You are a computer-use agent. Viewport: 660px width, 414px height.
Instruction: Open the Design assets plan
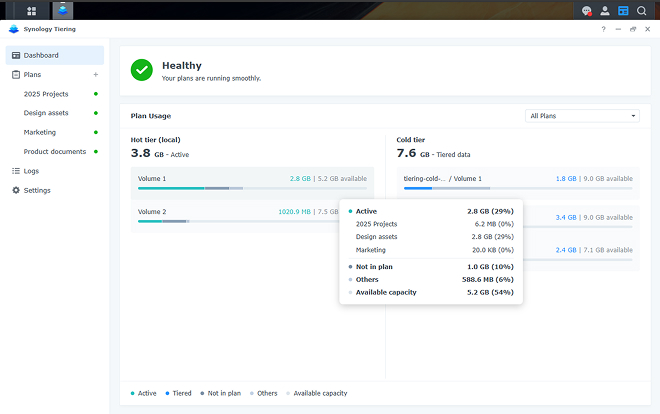click(x=46, y=113)
